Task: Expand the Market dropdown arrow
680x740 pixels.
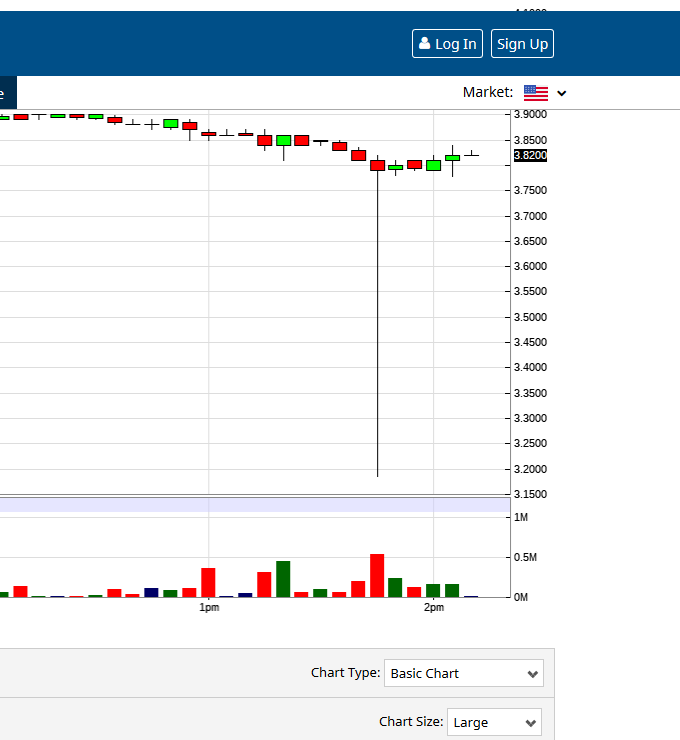Action: coord(562,93)
